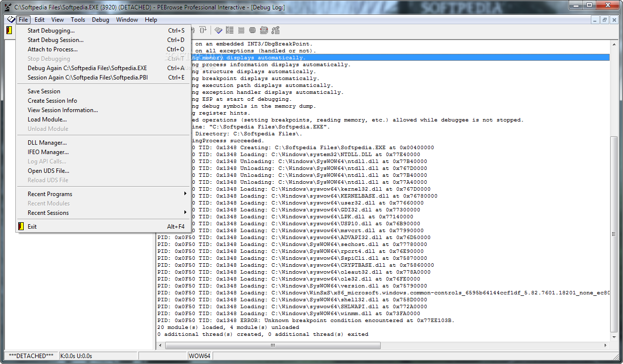Click the 'Loading: ...ADVAPI32.dll' log line

coord(294,238)
